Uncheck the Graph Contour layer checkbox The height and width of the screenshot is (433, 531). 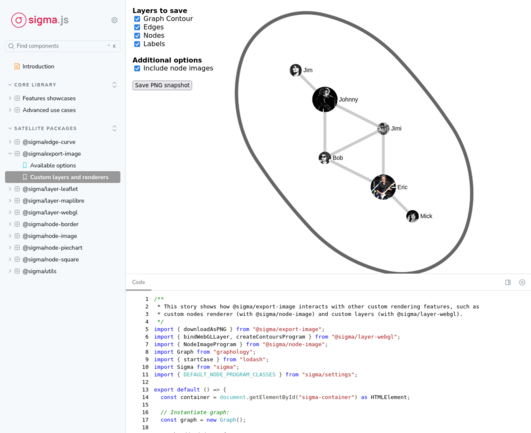pyautogui.click(x=137, y=19)
